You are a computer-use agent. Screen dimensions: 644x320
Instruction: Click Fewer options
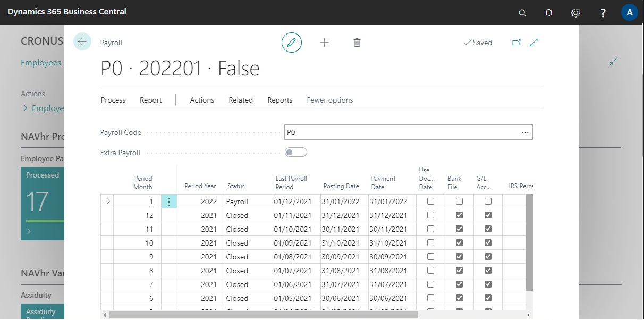pos(329,100)
